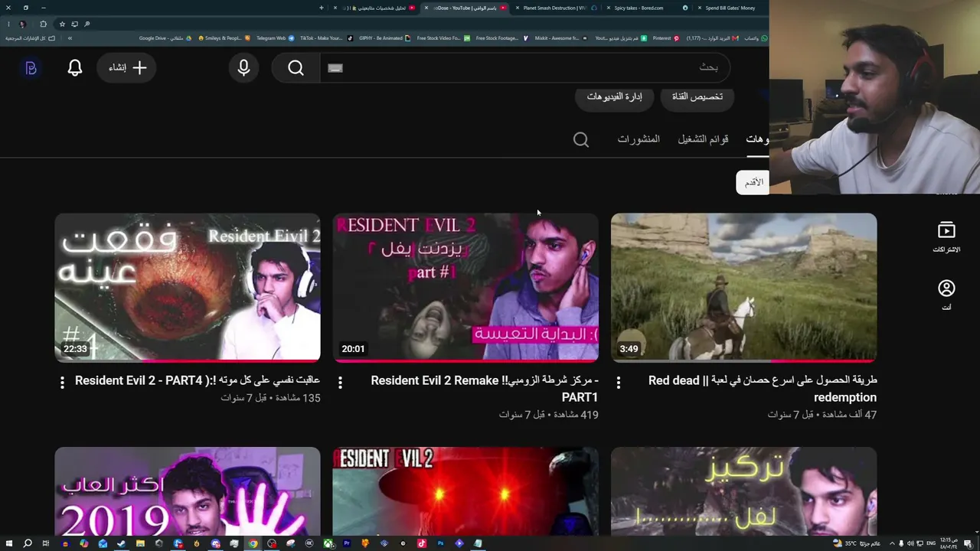This screenshot has height=551, width=980.
Task: Switch to the Posts (المنشورات) tab
Action: click(639, 139)
